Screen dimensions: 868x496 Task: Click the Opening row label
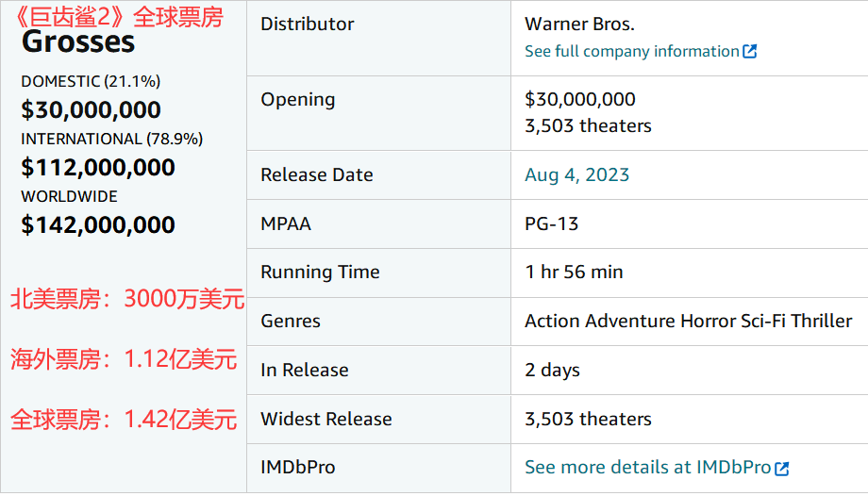298,100
